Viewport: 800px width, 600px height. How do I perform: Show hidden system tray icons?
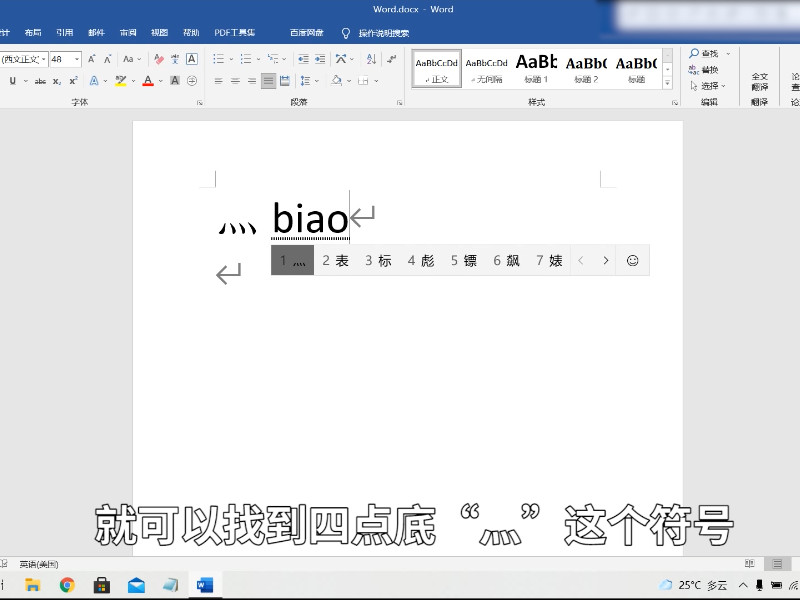743,585
